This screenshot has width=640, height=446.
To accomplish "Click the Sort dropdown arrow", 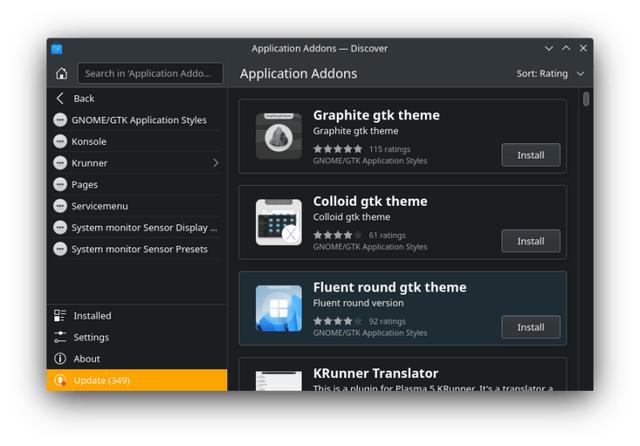I will click(x=580, y=74).
